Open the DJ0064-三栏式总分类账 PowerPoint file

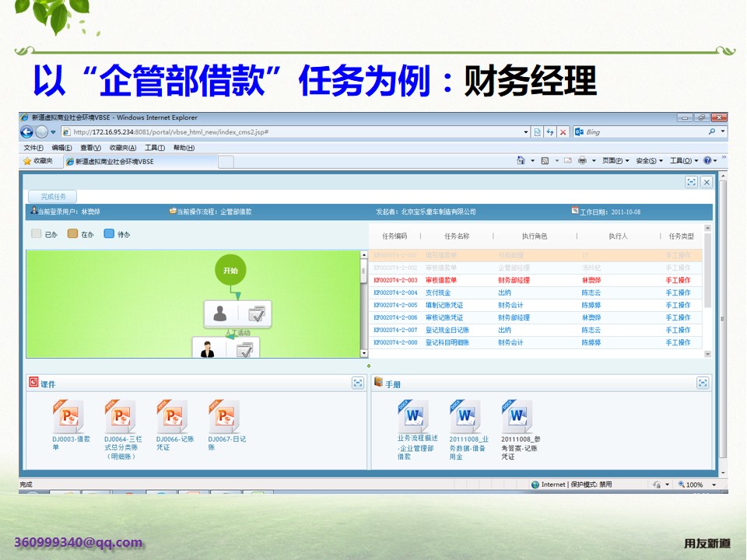pos(121,429)
